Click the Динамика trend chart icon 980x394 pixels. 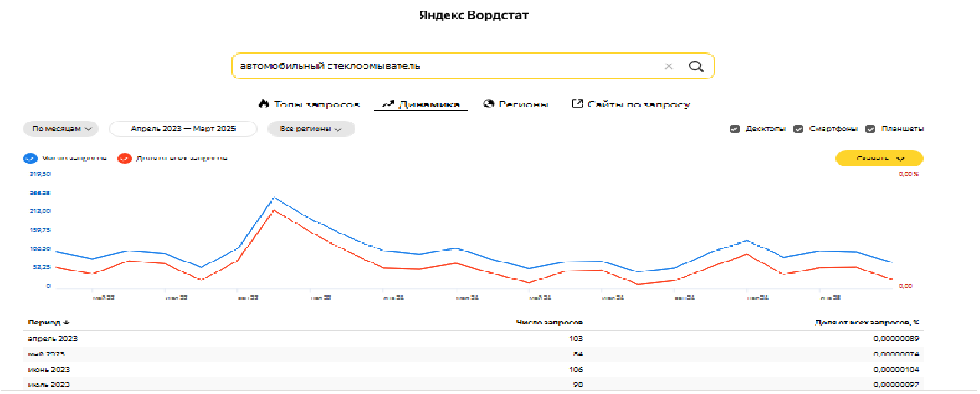388,104
